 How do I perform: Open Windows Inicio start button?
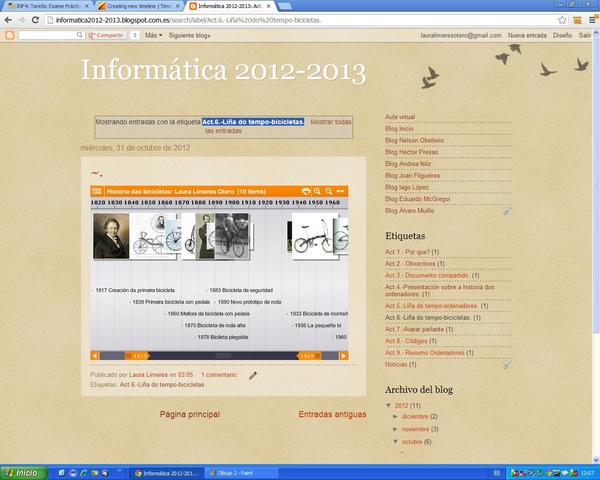[x=23, y=473]
